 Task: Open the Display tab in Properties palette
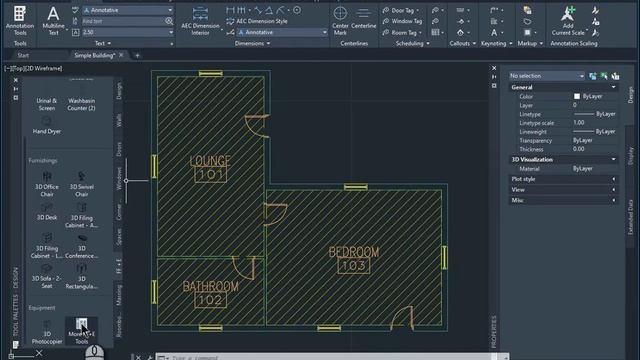pyautogui.click(x=630, y=156)
